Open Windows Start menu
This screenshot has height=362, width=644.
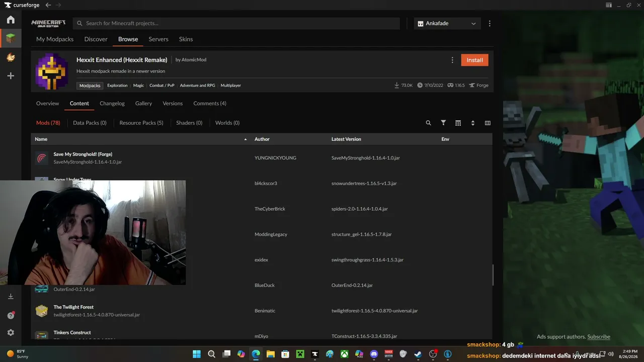196,354
